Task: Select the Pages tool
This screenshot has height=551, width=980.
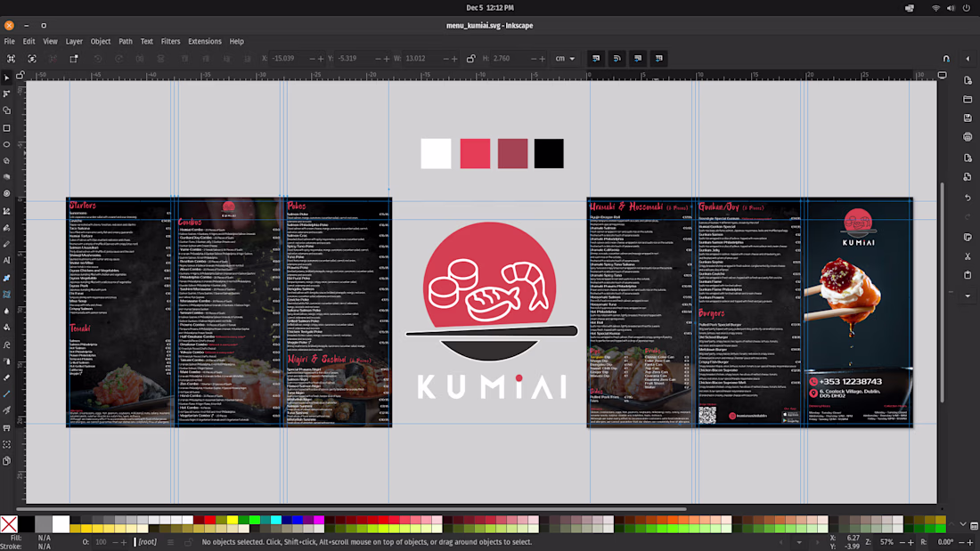Action: (7, 461)
